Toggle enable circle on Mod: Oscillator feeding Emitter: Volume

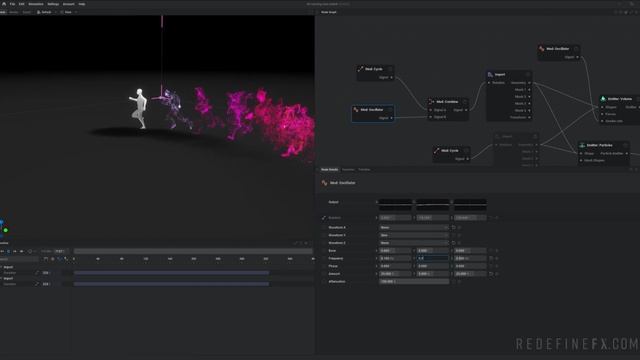click(576, 49)
